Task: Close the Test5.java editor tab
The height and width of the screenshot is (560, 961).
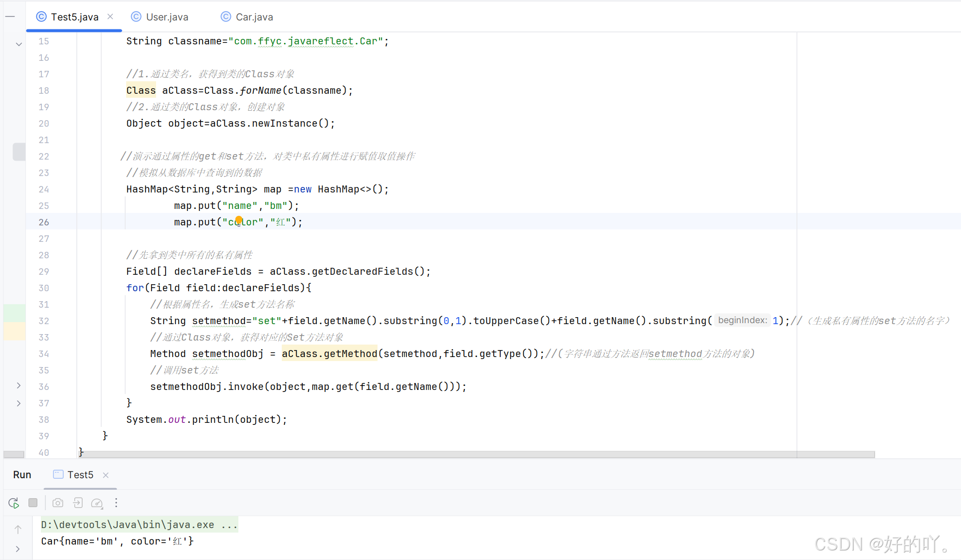Action: 110,16
